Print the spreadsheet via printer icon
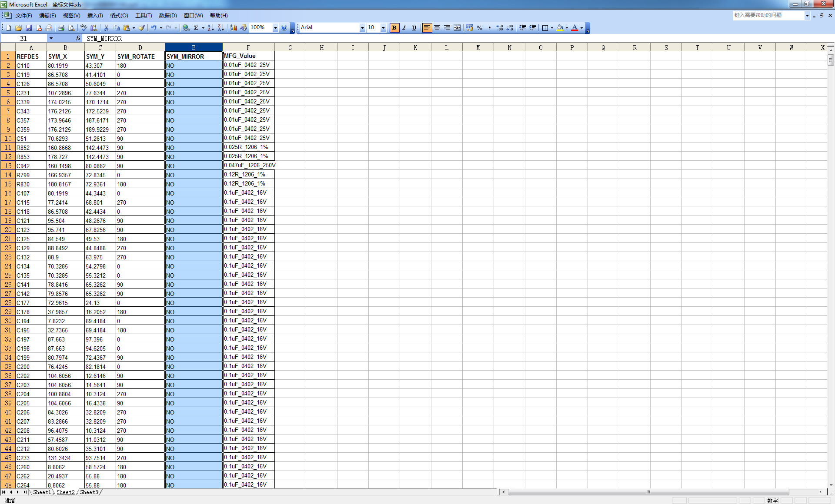This screenshot has height=504, width=835. coord(61,28)
